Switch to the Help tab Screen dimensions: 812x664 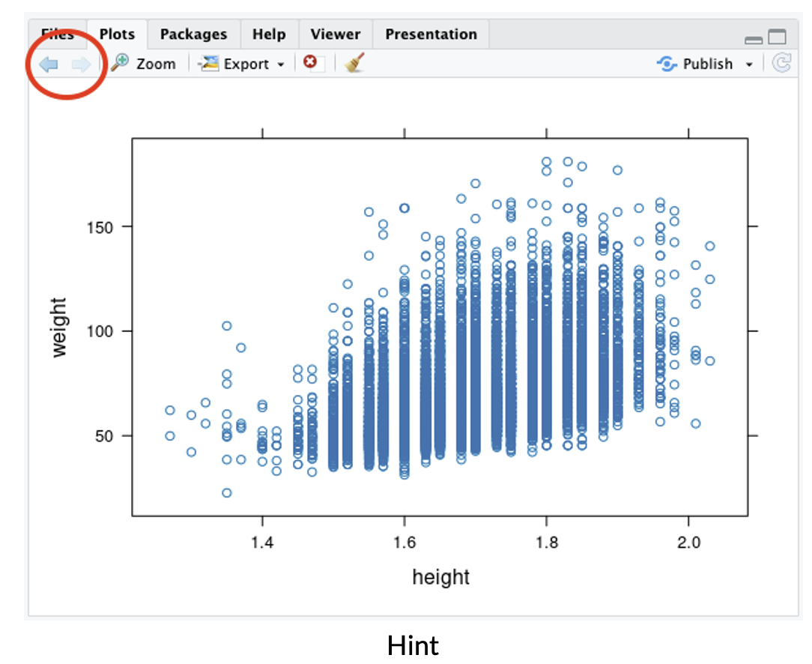(x=269, y=34)
